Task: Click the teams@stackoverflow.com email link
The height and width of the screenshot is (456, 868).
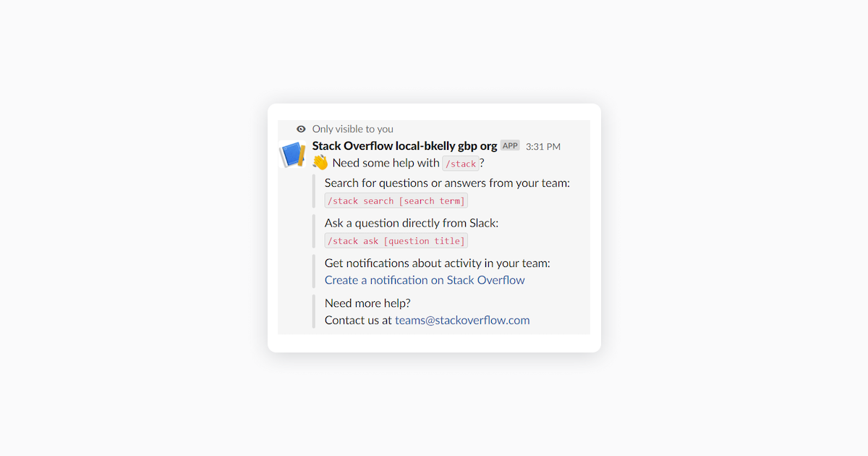Action: point(462,320)
